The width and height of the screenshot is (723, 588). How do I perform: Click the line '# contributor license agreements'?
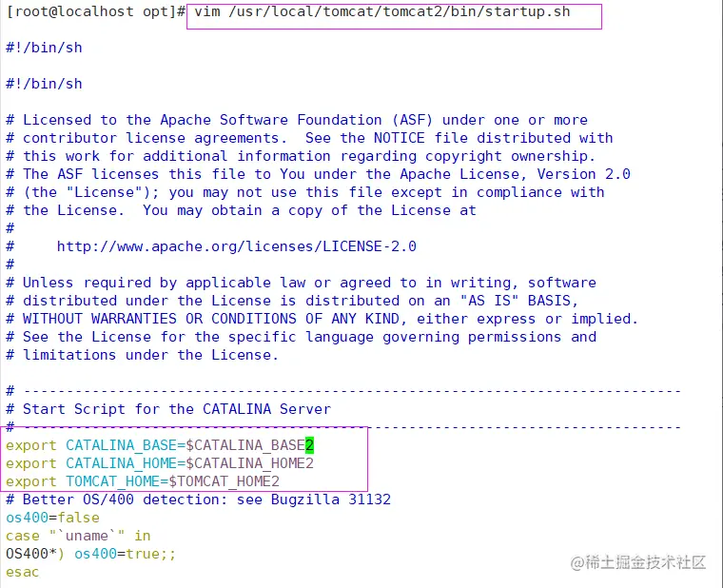tap(309, 138)
